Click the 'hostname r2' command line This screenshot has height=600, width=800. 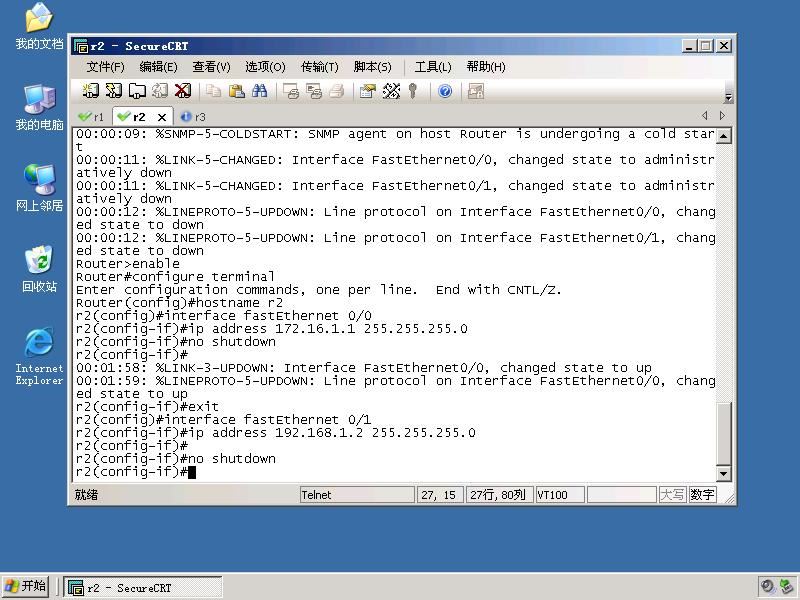(x=179, y=303)
